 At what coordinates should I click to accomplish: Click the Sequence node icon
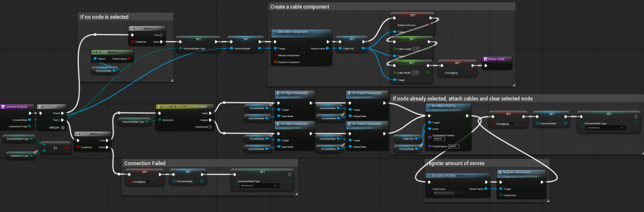coord(40,107)
